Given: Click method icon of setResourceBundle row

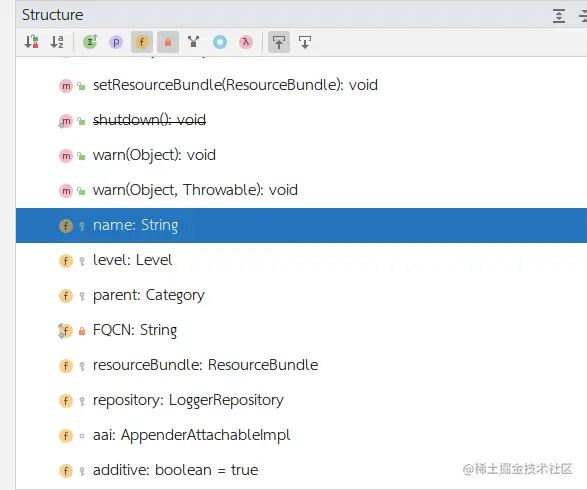Looking at the screenshot, I should pyautogui.click(x=66, y=86).
